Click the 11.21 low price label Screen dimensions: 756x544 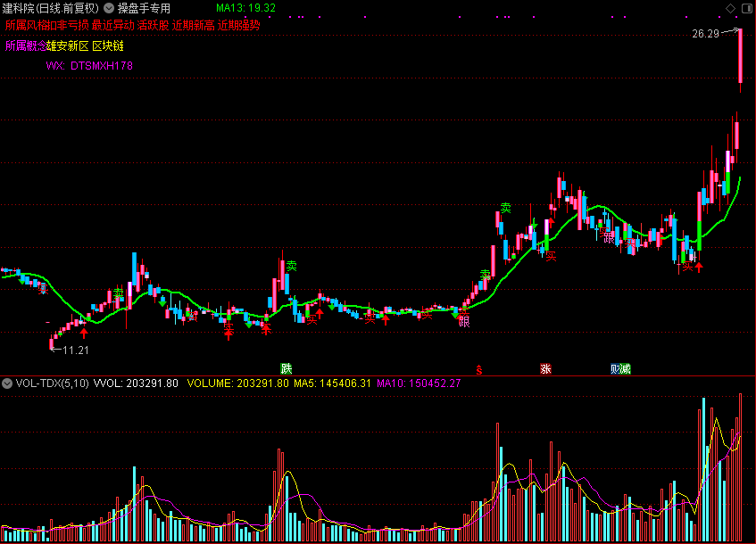(76, 350)
